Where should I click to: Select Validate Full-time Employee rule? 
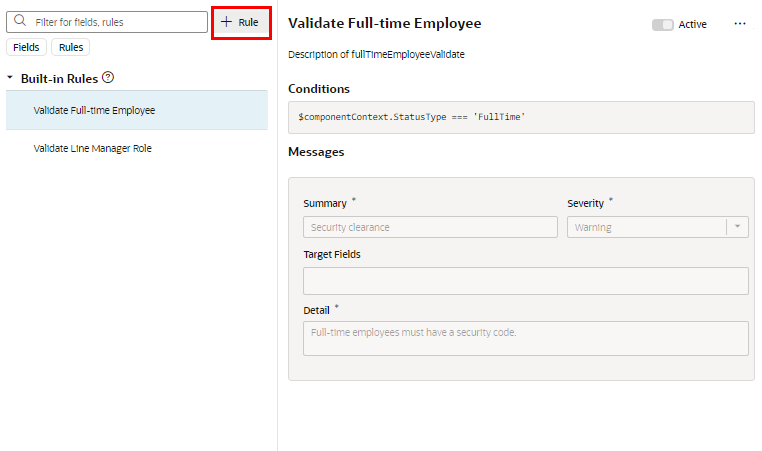[x=137, y=110]
